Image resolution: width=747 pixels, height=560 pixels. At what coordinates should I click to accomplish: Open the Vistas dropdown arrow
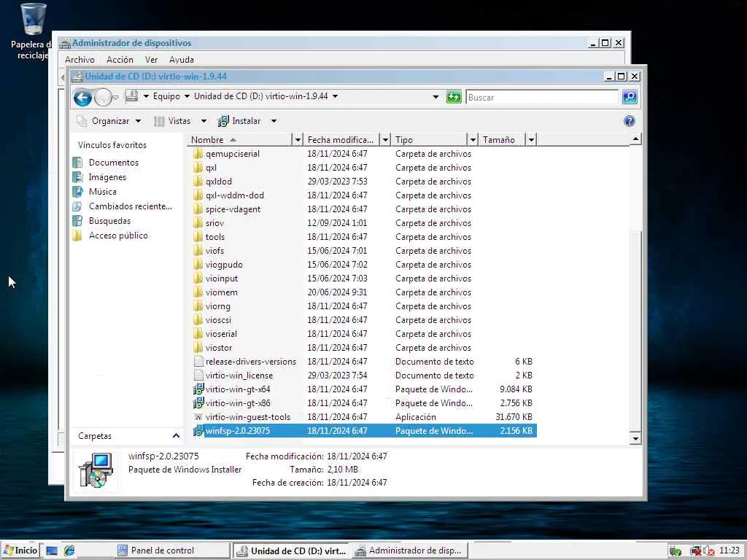[x=204, y=121]
